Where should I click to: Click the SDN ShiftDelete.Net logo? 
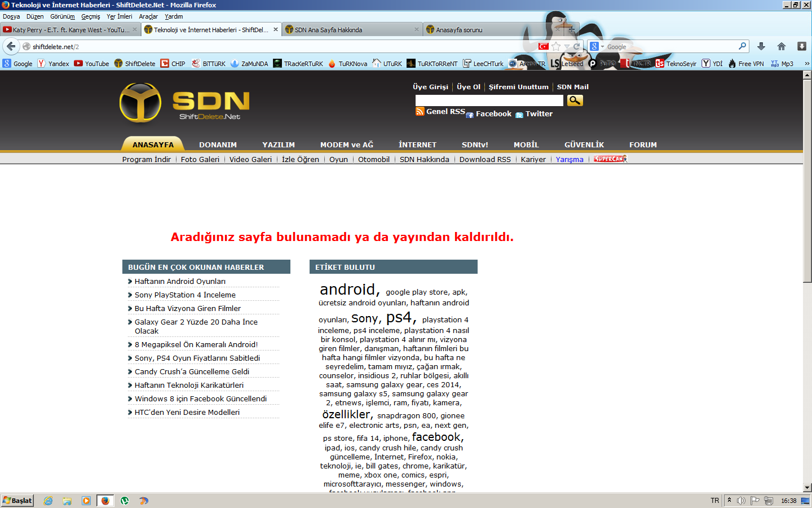[x=184, y=102]
